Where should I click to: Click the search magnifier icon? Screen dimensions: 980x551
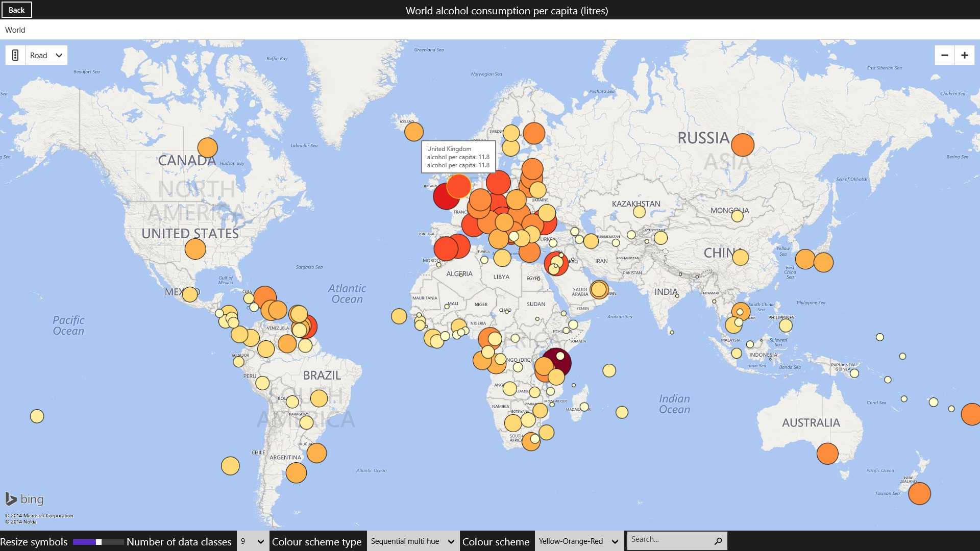[x=718, y=541]
